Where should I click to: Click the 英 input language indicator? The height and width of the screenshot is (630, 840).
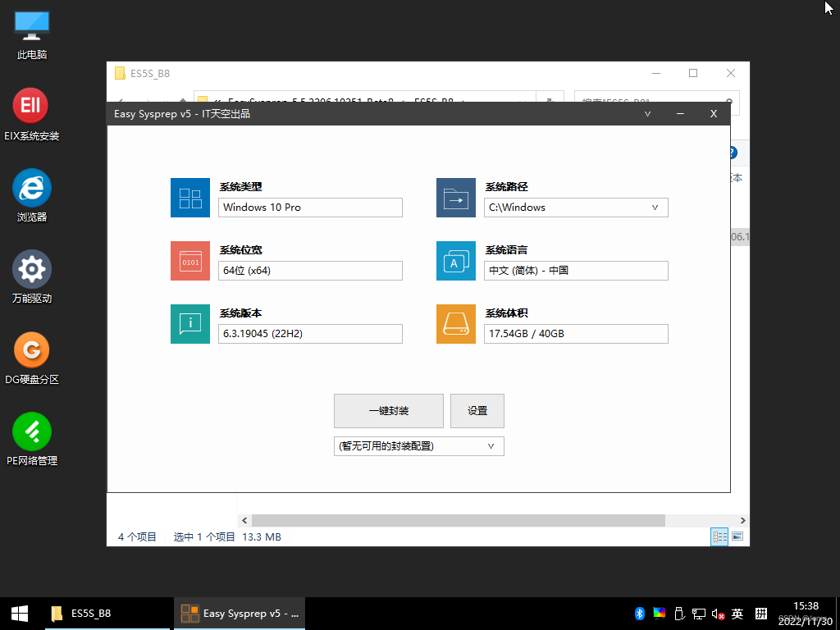[737, 614]
